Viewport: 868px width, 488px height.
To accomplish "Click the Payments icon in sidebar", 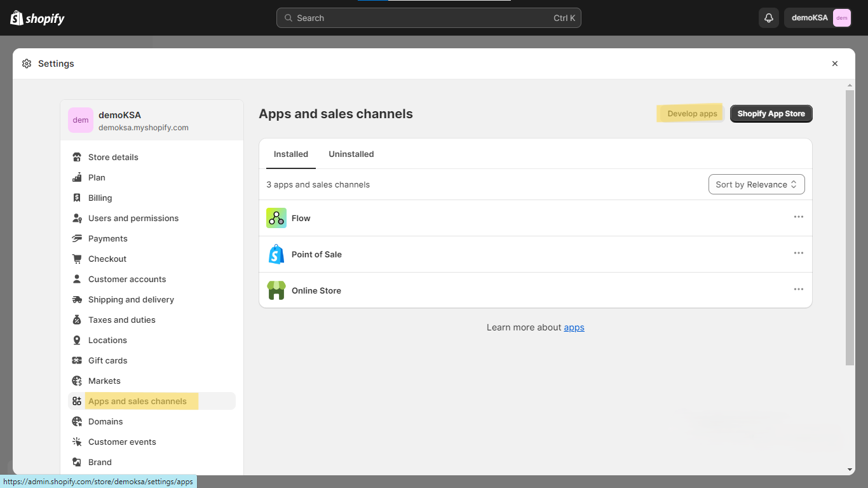I will point(77,238).
